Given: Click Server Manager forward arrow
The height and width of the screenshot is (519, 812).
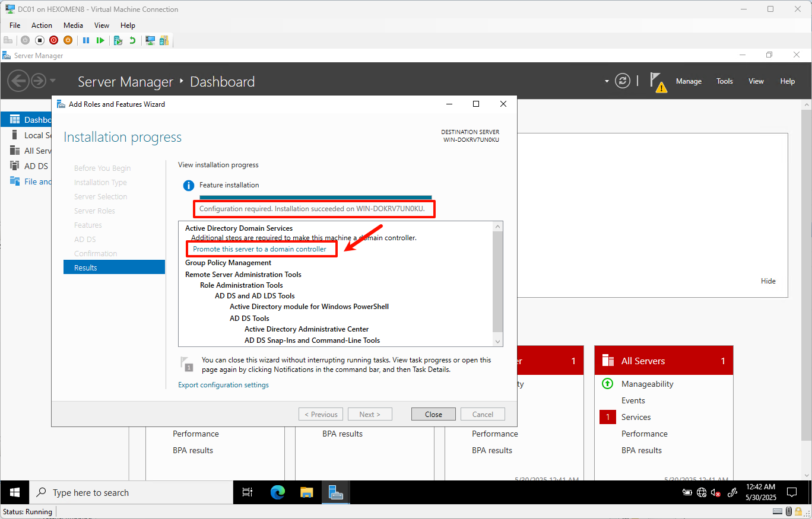Looking at the screenshot, I should pos(39,81).
